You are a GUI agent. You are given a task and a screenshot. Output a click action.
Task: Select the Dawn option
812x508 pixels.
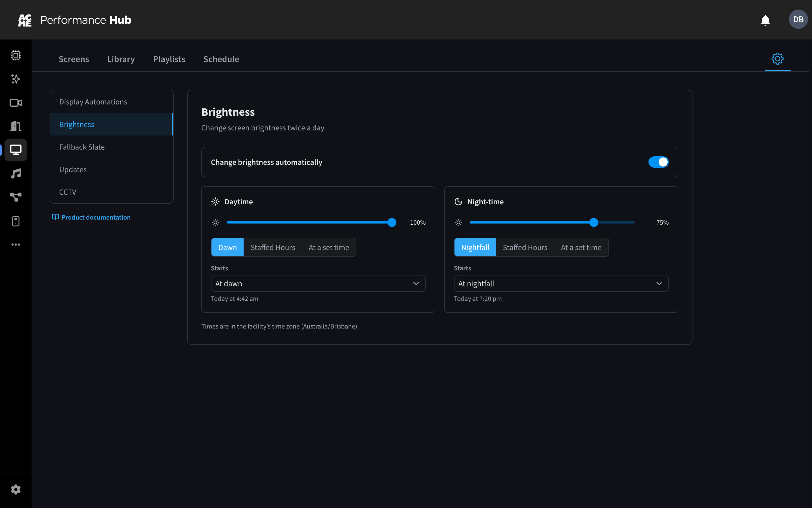(228, 247)
